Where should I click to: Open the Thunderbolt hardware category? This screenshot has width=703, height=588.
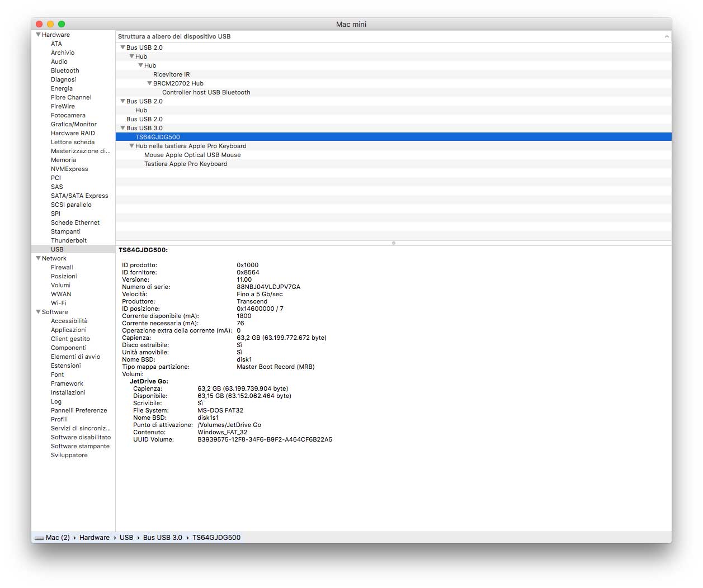69,240
